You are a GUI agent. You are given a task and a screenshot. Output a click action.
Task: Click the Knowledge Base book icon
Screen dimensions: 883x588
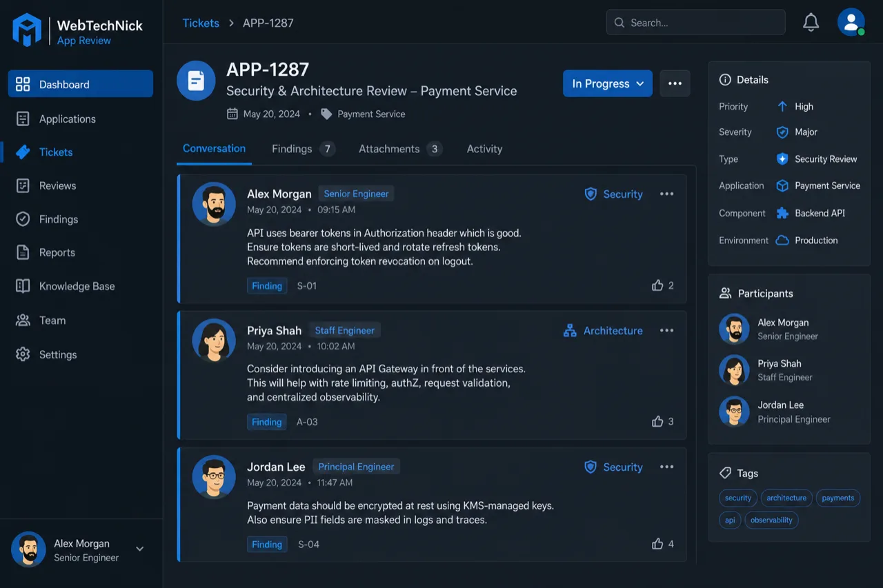click(23, 286)
